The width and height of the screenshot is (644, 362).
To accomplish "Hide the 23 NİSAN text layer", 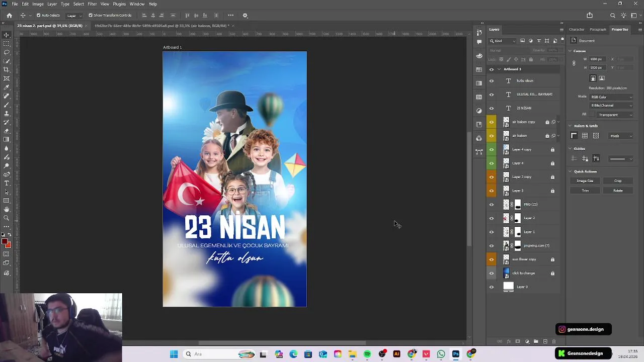I will coord(492,108).
